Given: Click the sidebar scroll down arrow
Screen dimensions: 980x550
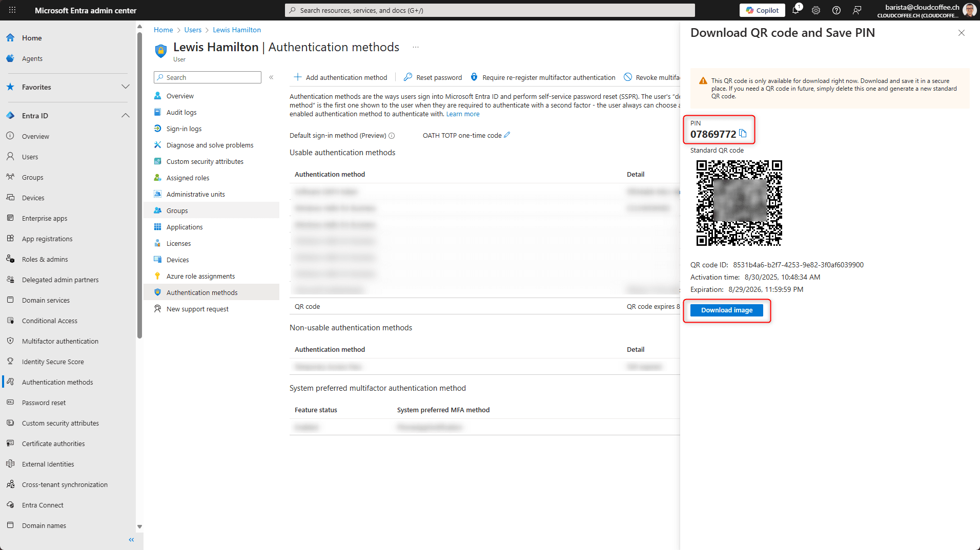Looking at the screenshot, I should point(139,526).
